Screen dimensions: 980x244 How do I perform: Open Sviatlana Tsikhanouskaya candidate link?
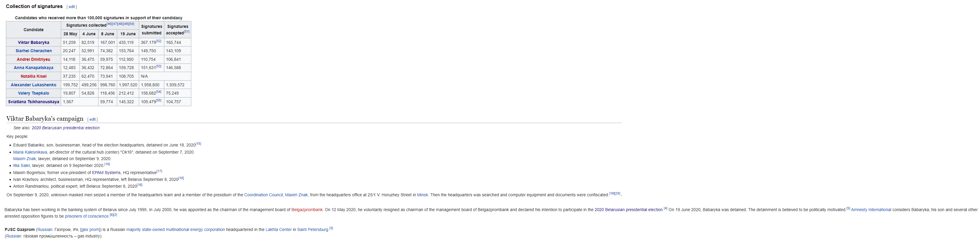34,102
